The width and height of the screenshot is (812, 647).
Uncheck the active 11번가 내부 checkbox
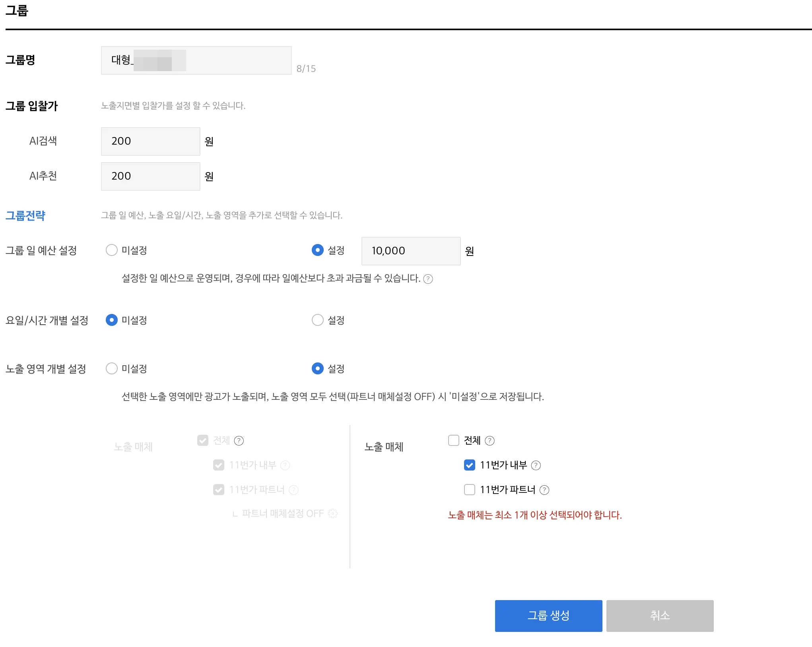pos(470,465)
